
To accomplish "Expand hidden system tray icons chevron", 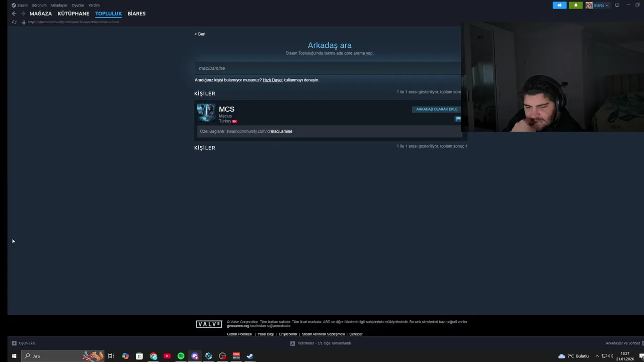I will pyautogui.click(x=597, y=356).
